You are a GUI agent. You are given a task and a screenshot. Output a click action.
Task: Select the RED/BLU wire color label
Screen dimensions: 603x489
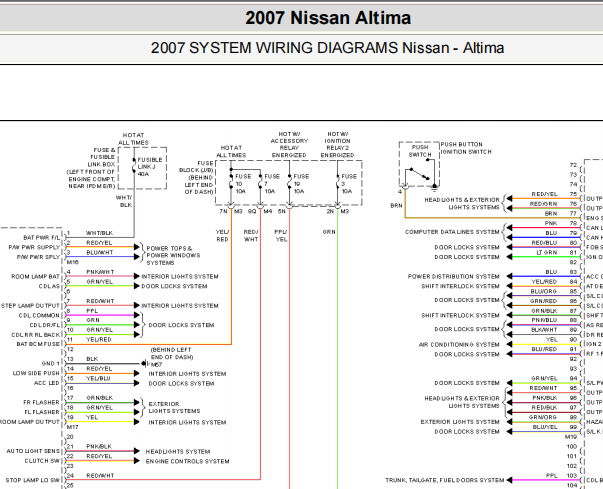544,243
